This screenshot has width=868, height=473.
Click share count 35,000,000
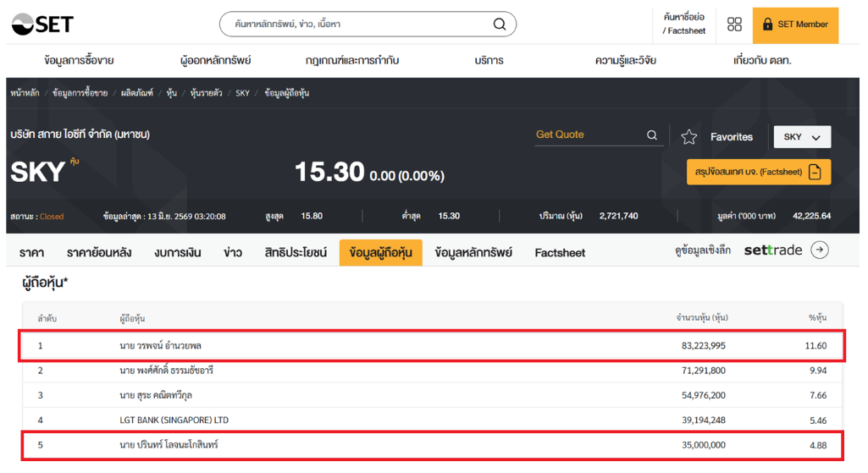pyautogui.click(x=703, y=445)
